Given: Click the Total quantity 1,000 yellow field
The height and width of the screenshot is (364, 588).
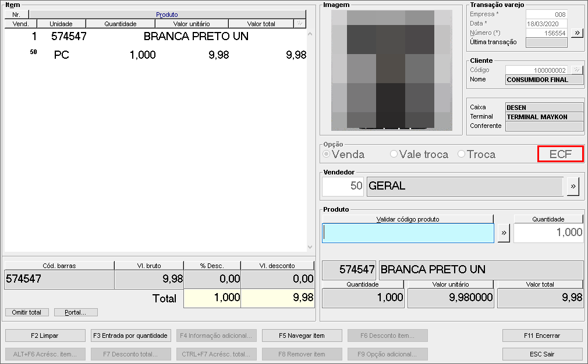Looking at the screenshot, I should (212, 298).
